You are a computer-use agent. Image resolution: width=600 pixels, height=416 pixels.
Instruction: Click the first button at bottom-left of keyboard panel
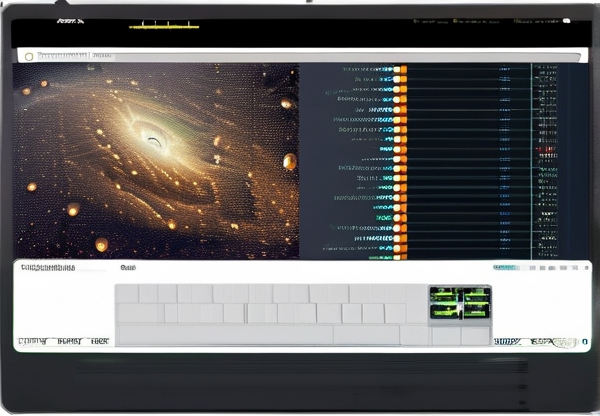[32, 341]
